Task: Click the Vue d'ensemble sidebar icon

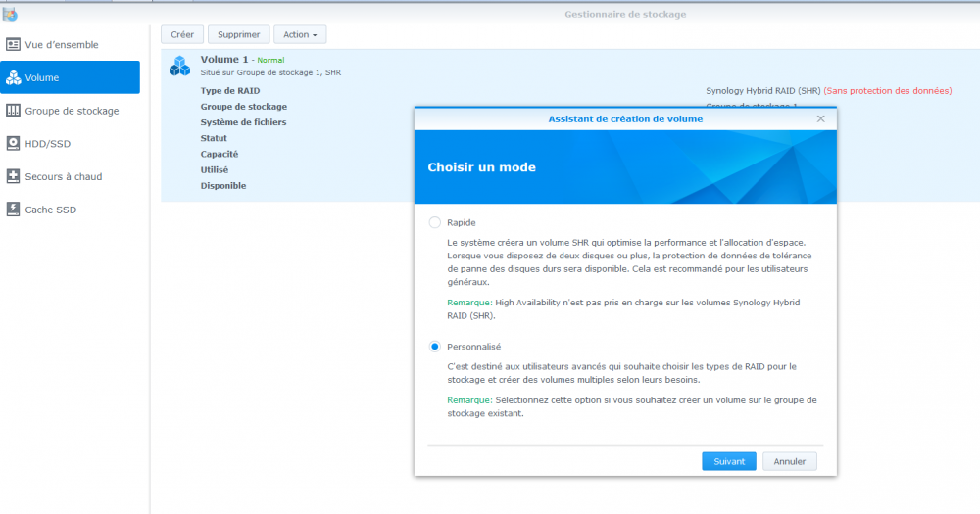Action: pyautogui.click(x=13, y=44)
